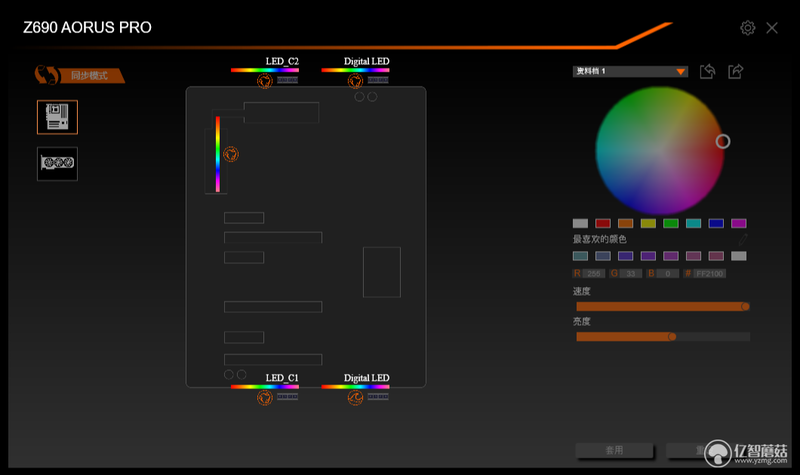The width and height of the screenshot is (800, 475).
Task: Click the top Digital LED header icon
Action: pyautogui.click(x=355, y=81)
